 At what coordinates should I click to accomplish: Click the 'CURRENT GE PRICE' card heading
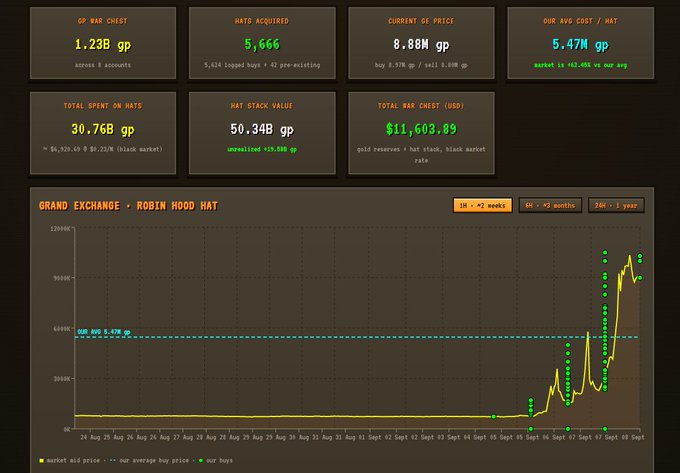(421, 21)
